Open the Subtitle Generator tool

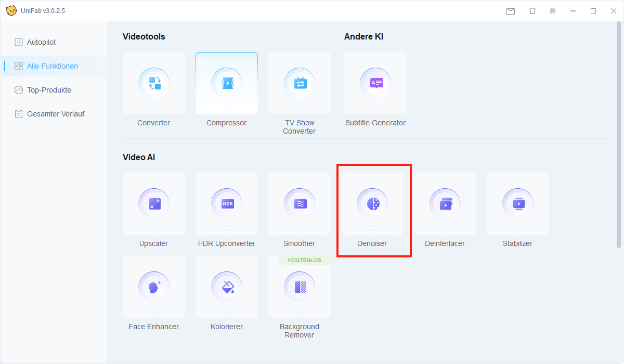point(375,83)
